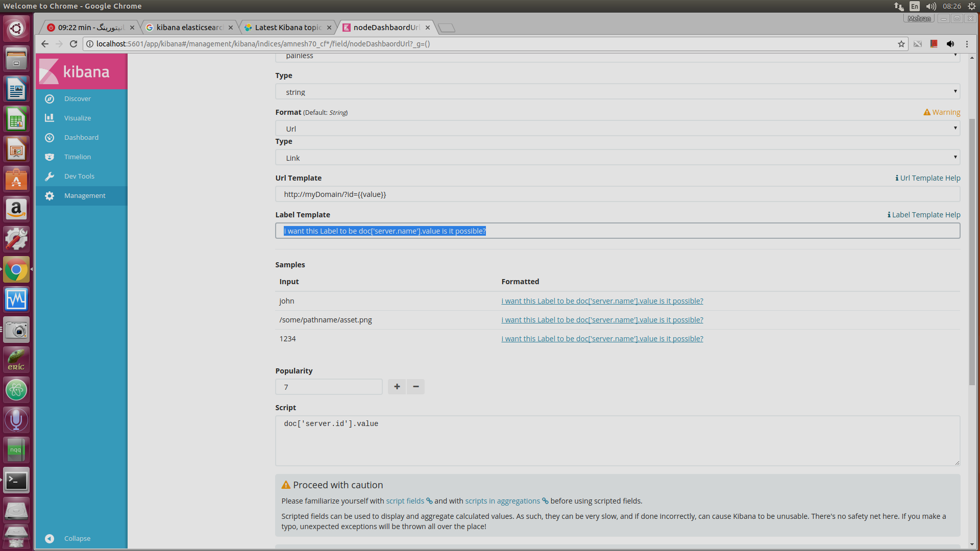The width and height of the screenshot is (980, 551).
Task: Open Management from the gear icon
Action: [50, 196]
